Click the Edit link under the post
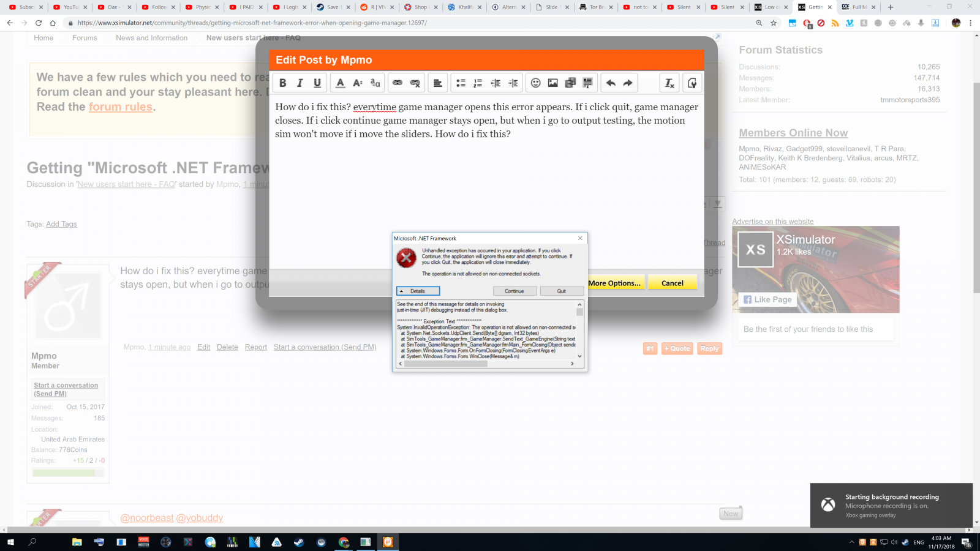Screen dimensions: 980x551 pos(204,347)
